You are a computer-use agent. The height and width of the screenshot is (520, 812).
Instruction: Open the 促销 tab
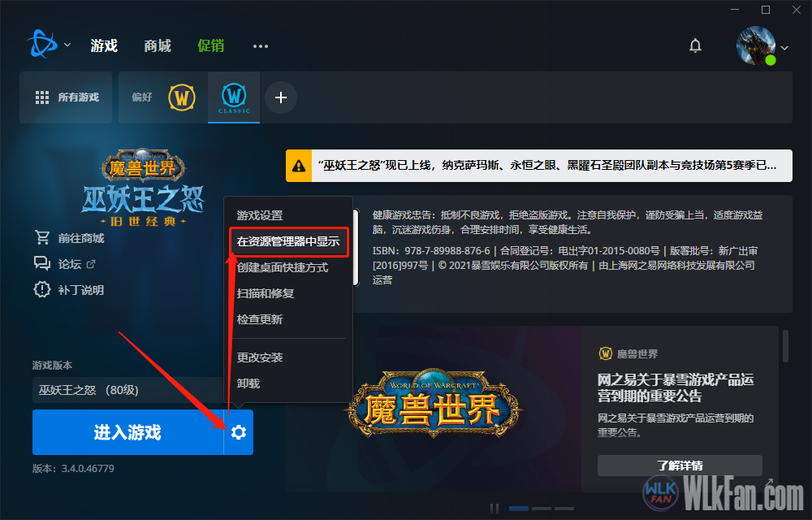pyautogui.click(x=211, y=45)
